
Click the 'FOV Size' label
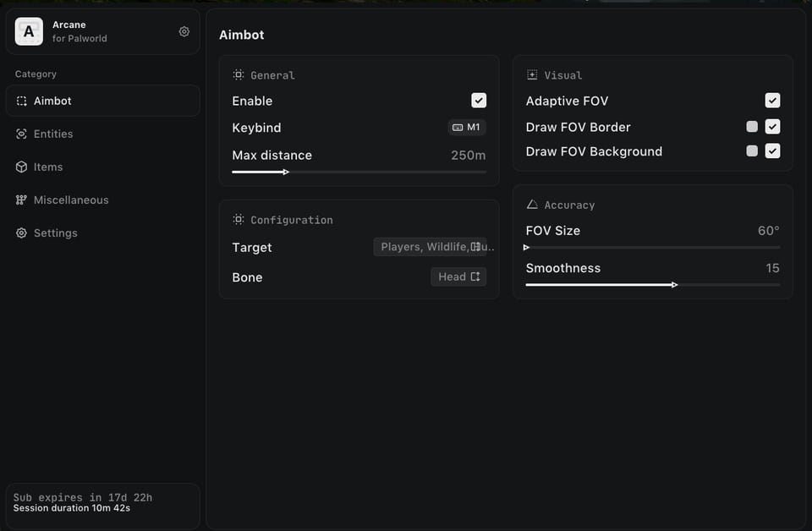pyautogui.click(x=552, y=231)
